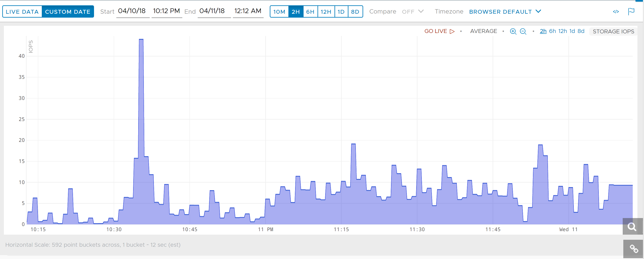The width and height of the screenshot is (644, 259).
Task: Click the 11:15 time axis label
Action: pyautogui.click(x=341, y=230)
